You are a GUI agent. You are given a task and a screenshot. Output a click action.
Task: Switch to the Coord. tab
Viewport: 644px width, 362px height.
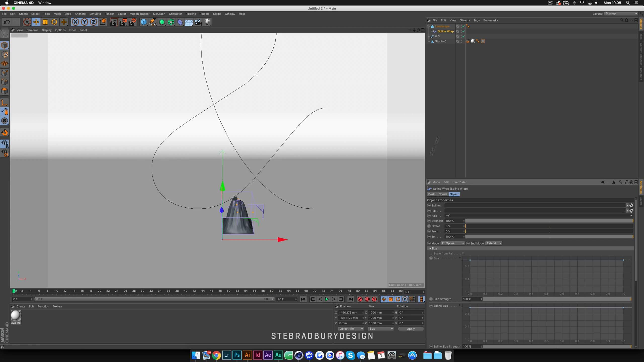point(442,194)
